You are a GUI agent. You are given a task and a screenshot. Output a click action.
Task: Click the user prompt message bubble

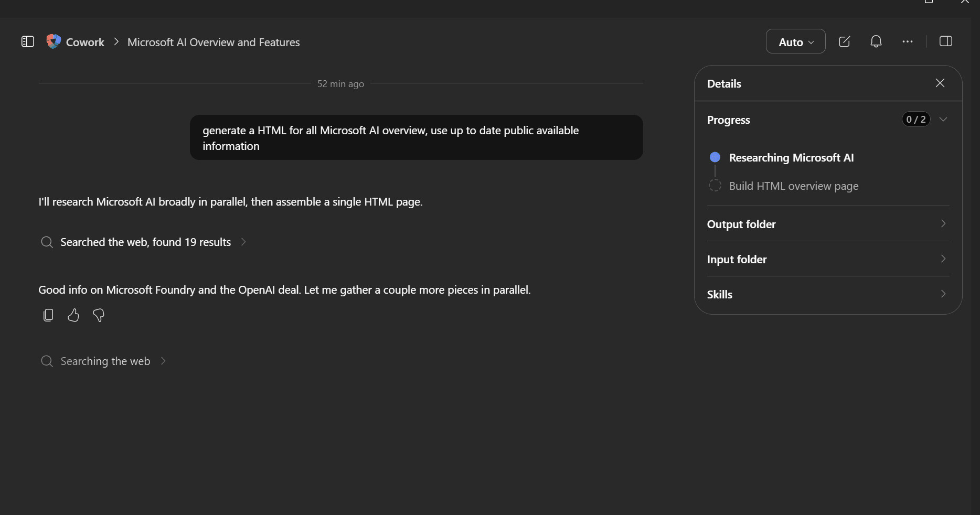[416, 137]
